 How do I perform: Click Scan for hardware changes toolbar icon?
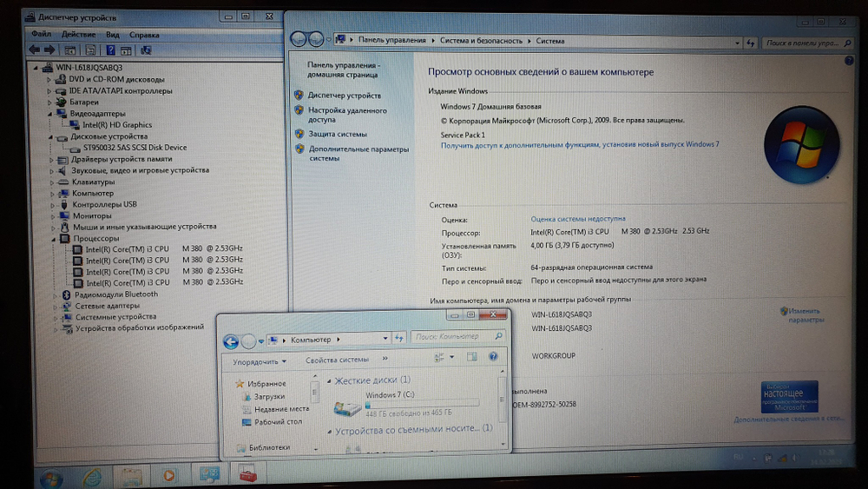click(x=146, y=50)
